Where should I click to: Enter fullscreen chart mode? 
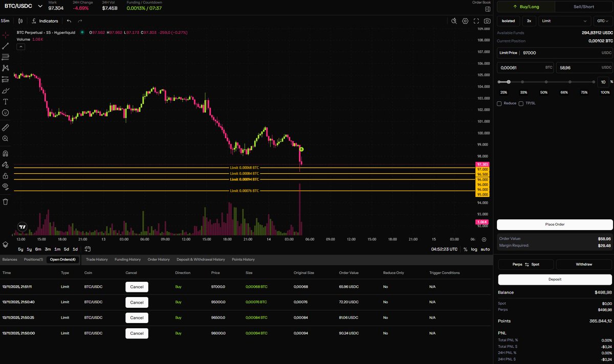pos(476,21)
